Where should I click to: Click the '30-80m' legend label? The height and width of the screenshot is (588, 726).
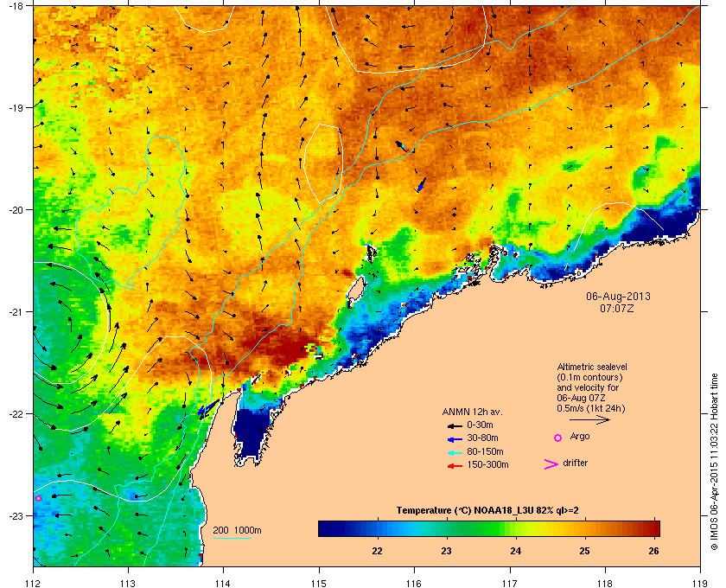click(x=482, y=438)
